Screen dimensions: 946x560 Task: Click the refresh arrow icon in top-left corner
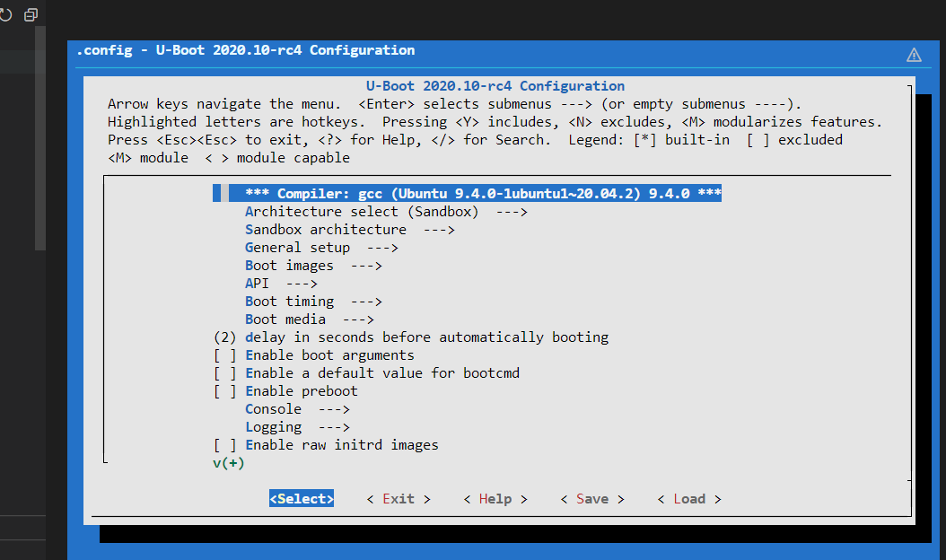click(5, 14)
